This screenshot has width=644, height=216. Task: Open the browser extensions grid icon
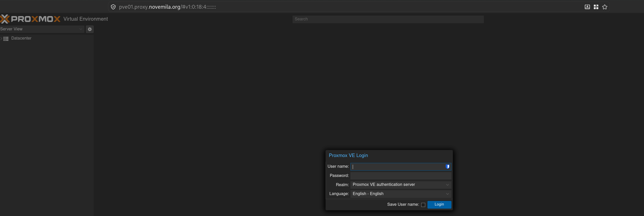pos(596,7)
